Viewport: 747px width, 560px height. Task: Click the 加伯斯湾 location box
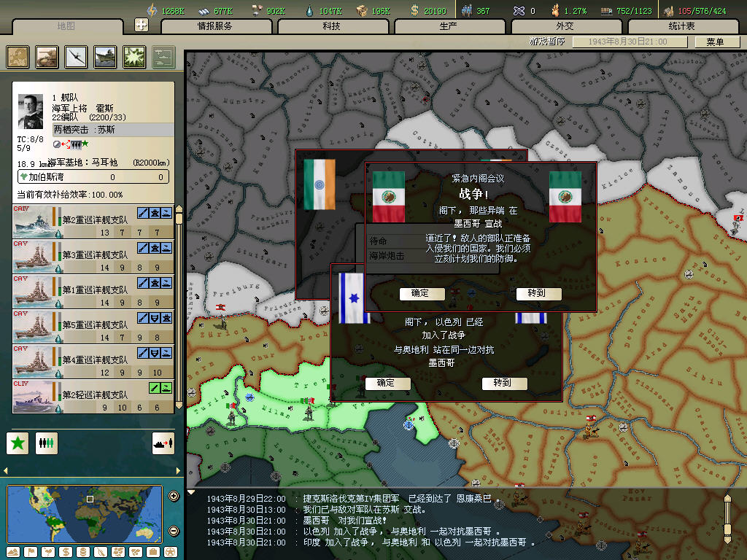pyautogui.click(x=93, y=177)
